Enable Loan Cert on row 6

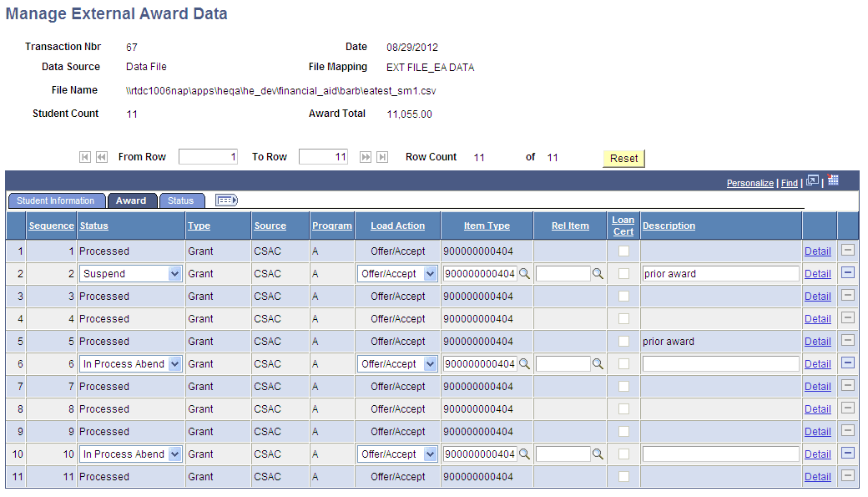(622, 363)
